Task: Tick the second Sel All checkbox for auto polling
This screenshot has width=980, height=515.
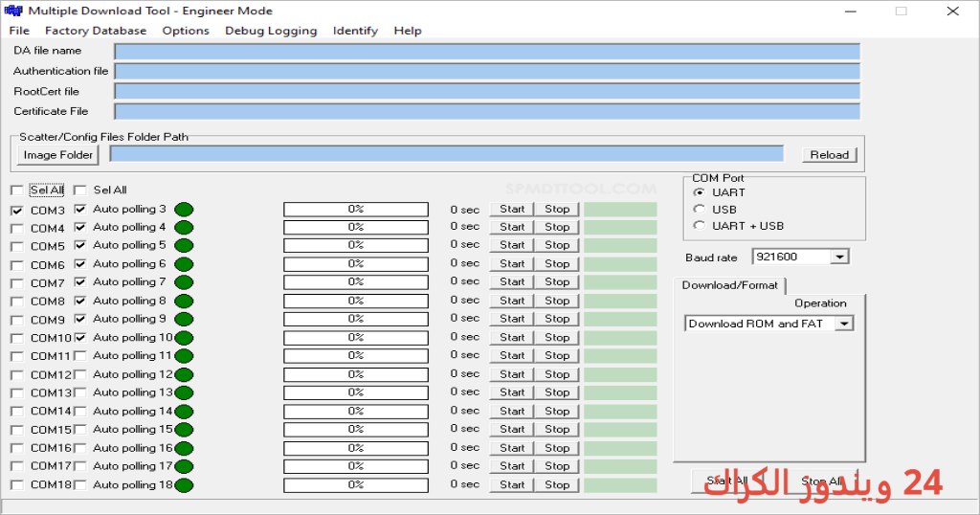Action: click(80, 190)
